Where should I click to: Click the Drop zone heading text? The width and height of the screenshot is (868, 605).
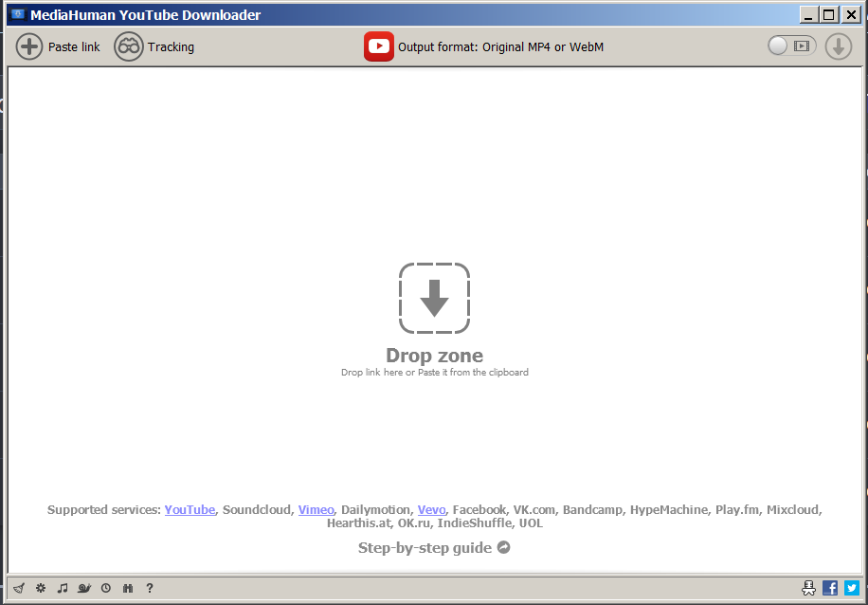pyautogui.click(x=435, y=356)
